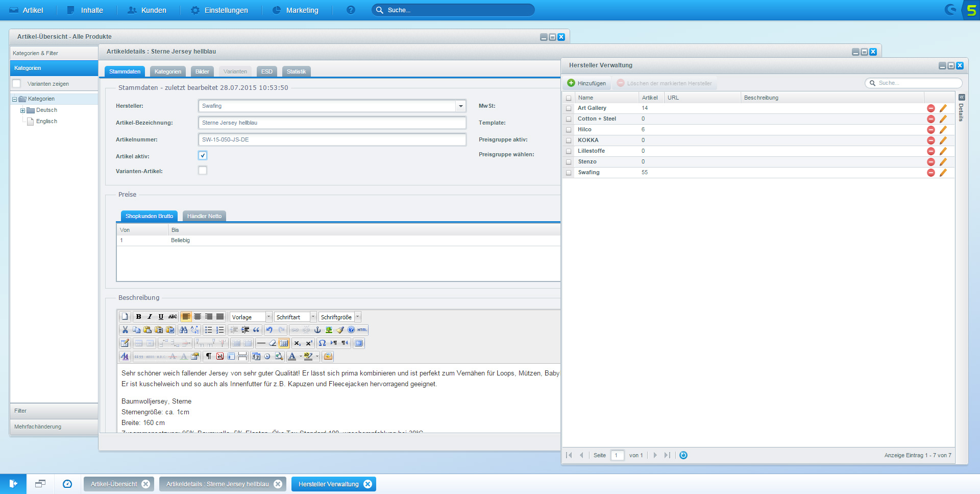Open the Schriftart font dropdown
Image resolution: width=980 pixels, height=494 pixels.
pos(313,317)
